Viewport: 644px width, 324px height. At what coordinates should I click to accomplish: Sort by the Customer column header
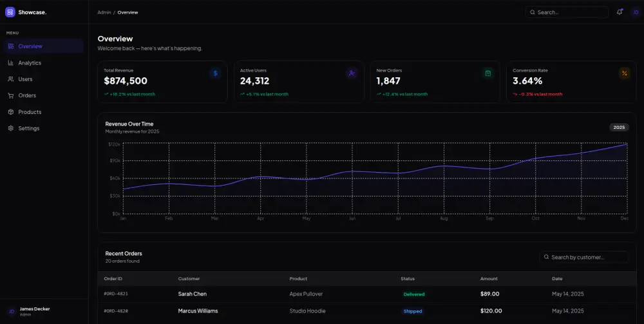[x=189, y=278]
